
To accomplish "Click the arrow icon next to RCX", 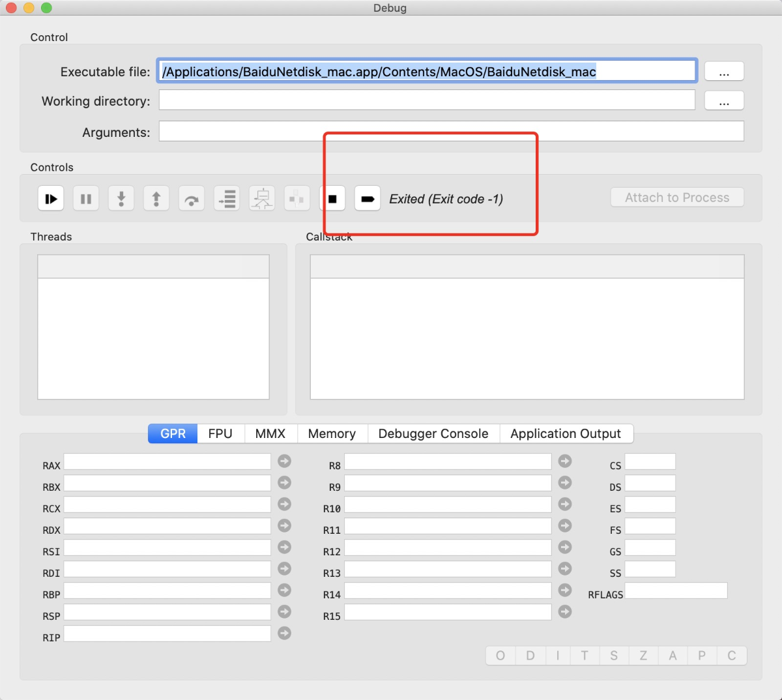I will [x=285, y=504].
